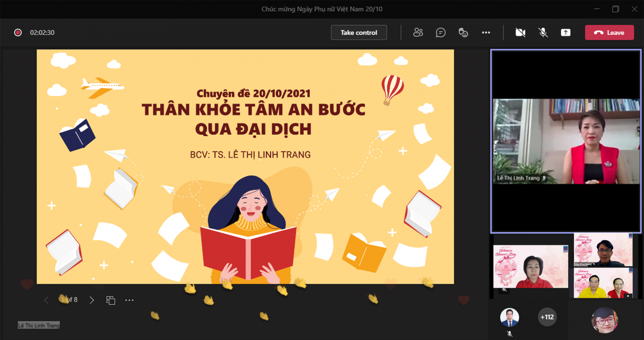This screenshot has height=340, width=644.
Task: Click the share content tray icon
Action: click(565, 33)
